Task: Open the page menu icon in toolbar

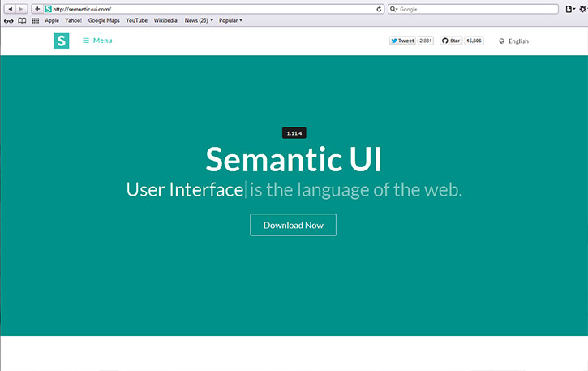Action: click(x=569, y=9)
